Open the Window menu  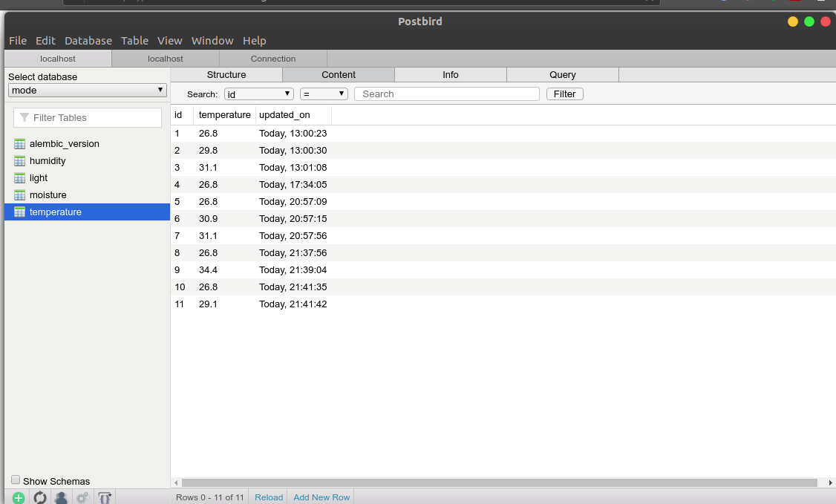click(212, 41)
